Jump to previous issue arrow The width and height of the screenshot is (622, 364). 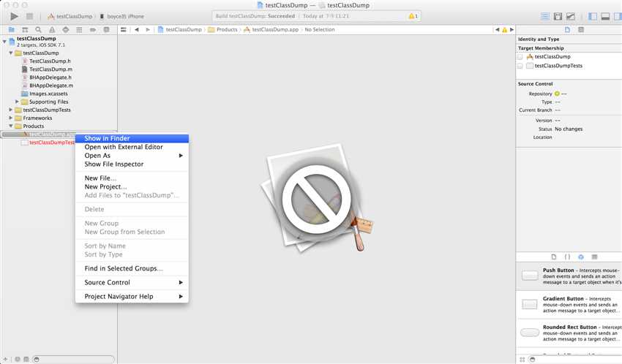pyautogui.click(x=497, y=30)
